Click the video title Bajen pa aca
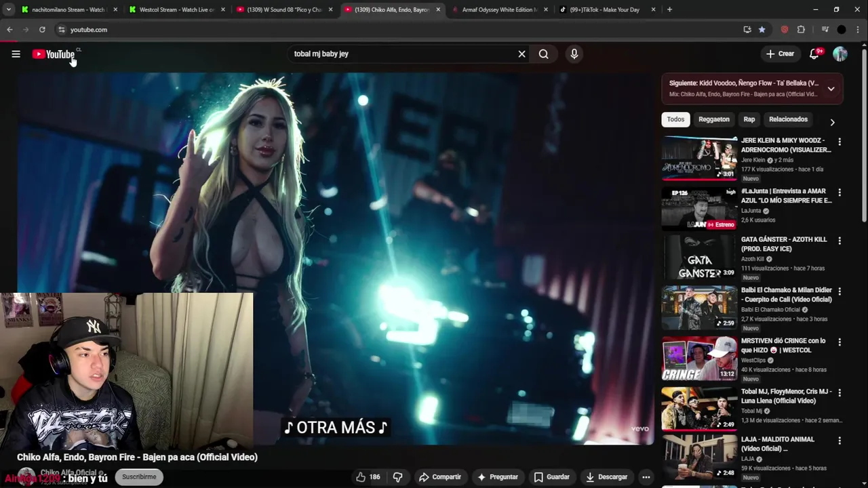Screen dimensions: 868x488 pyautogui.click(x=137, y=457)
